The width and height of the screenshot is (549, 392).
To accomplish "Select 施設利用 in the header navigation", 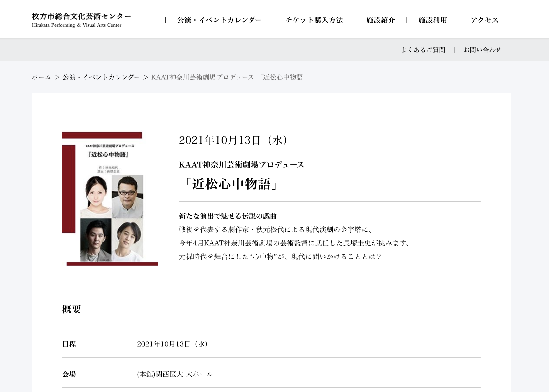I will 433,20.
